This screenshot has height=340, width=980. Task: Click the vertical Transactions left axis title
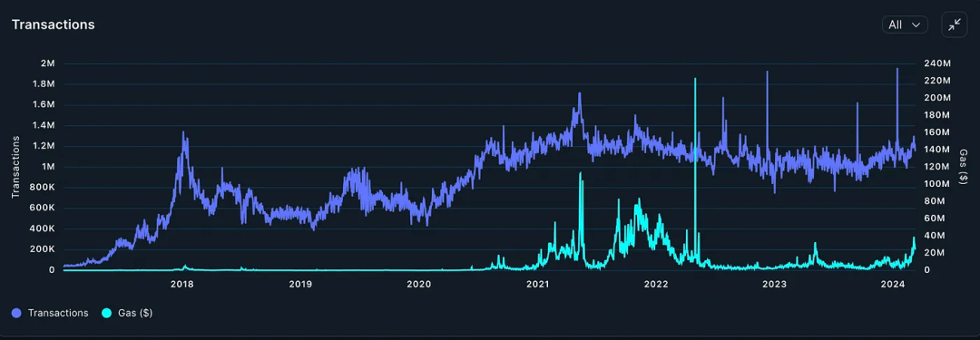tap(15, 167)
